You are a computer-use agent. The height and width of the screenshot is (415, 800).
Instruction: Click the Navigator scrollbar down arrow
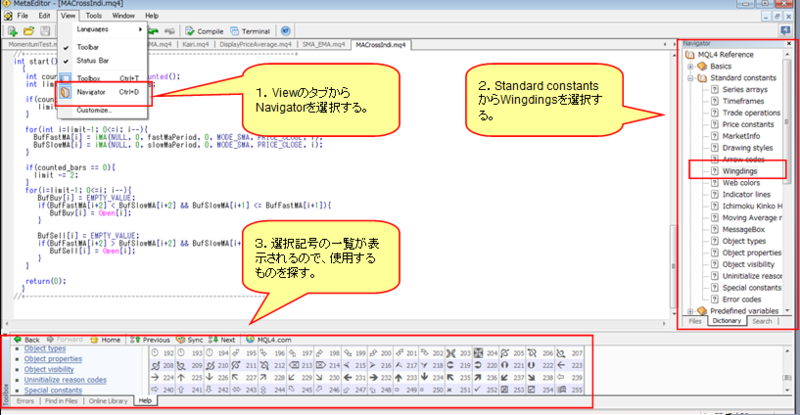(x=788, y=310)
